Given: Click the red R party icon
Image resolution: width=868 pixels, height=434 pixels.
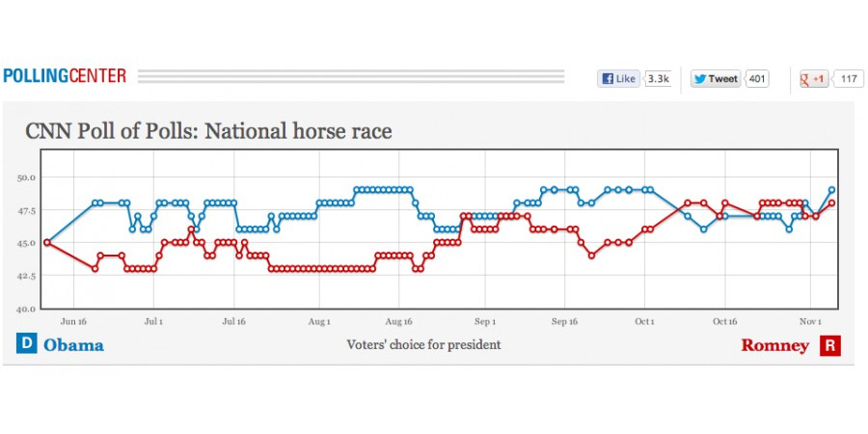Looking at the screenshot, I should tap(829, 345).
